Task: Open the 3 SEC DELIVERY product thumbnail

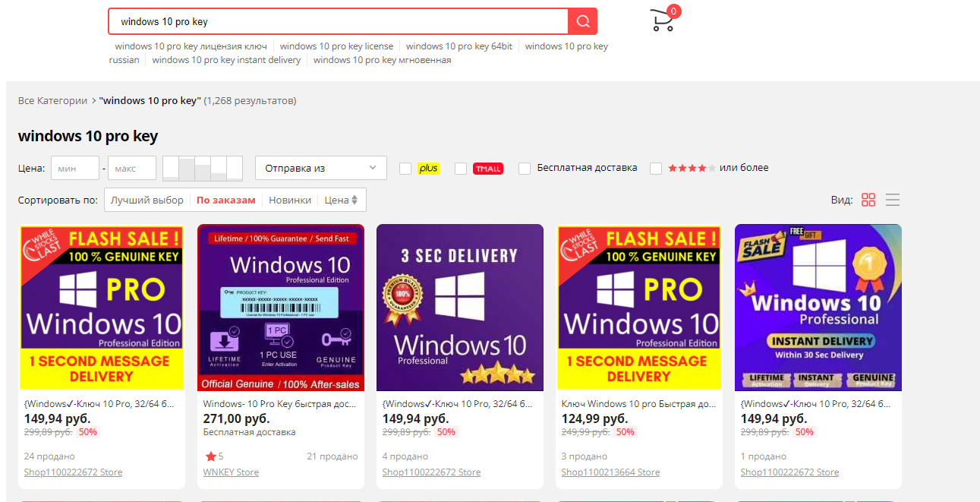Action: tap(460, 308)
